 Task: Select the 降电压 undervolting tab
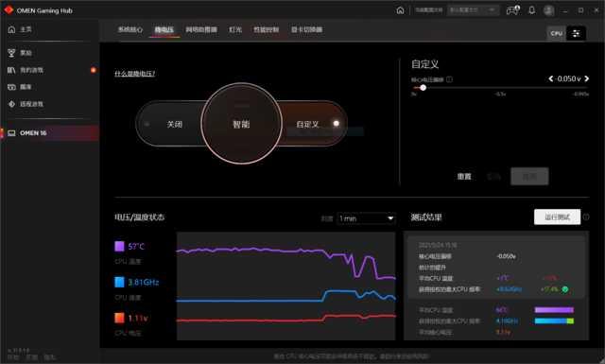[x=164, y=29]
